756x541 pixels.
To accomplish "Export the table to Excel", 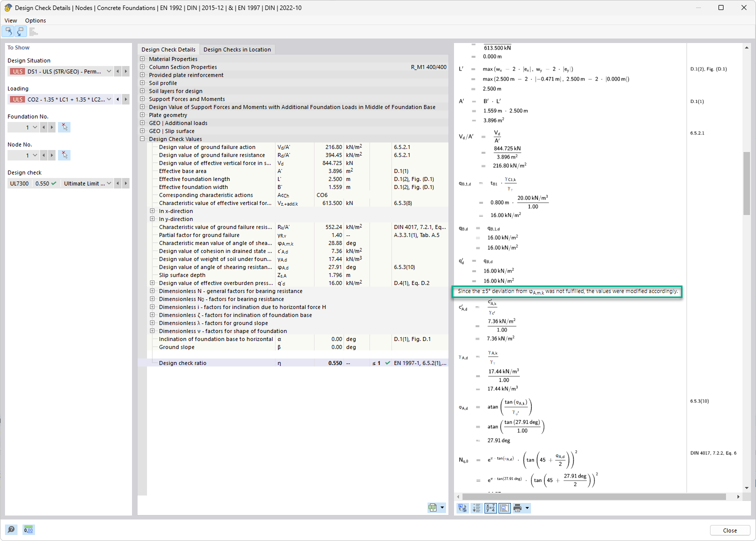I will 432,507.
